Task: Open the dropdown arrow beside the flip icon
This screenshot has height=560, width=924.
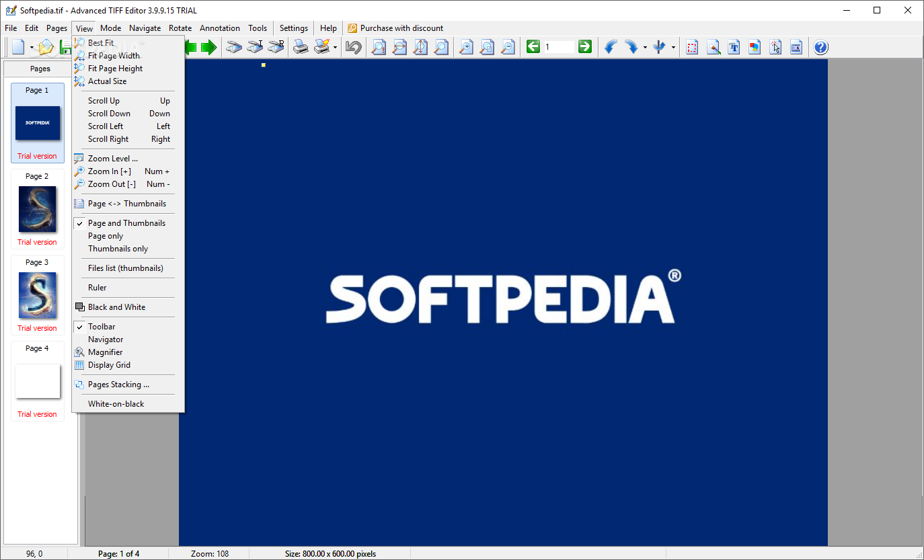Action: pos(673,48)
